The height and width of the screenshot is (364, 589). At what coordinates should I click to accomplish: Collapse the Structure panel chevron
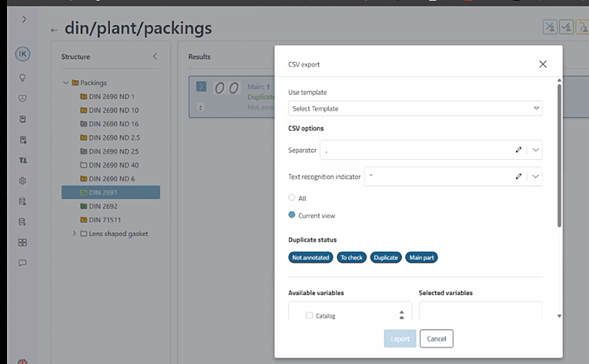155,56
